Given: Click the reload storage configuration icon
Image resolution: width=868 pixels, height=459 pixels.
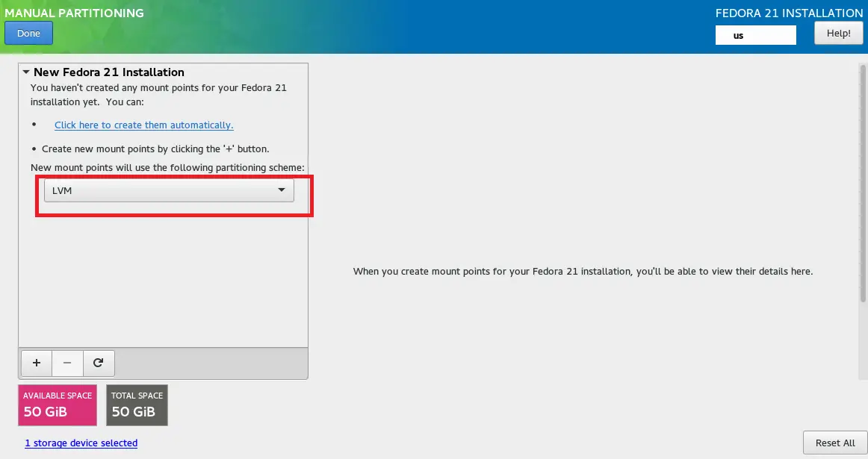Looking at the screenshot, I should [99, 363].
